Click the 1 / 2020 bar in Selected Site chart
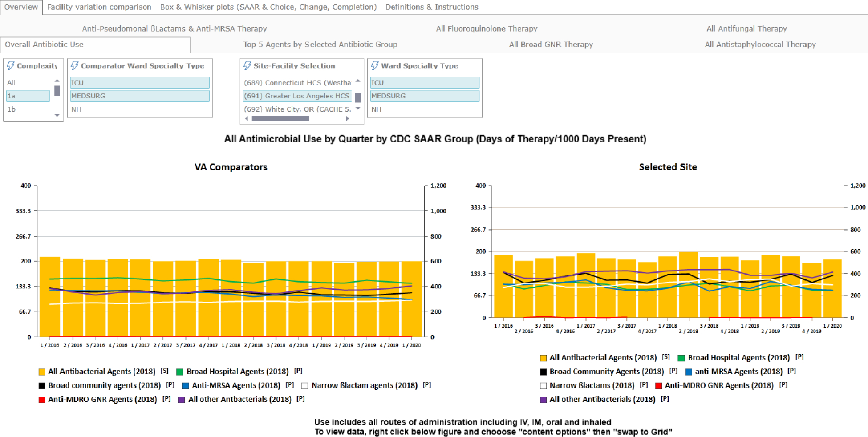868x437 pixels. (x=832, y=288)
